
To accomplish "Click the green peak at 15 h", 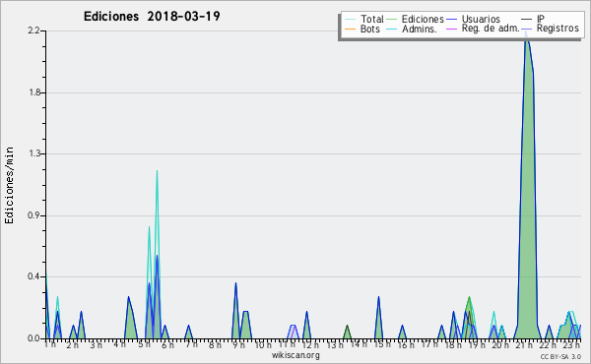I will (378, 318).
